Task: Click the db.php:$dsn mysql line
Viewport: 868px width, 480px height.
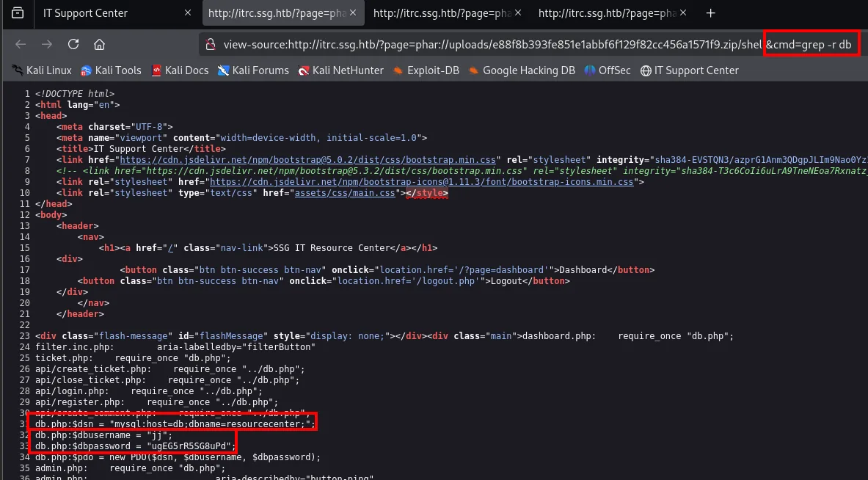Action: coord(175,424)
